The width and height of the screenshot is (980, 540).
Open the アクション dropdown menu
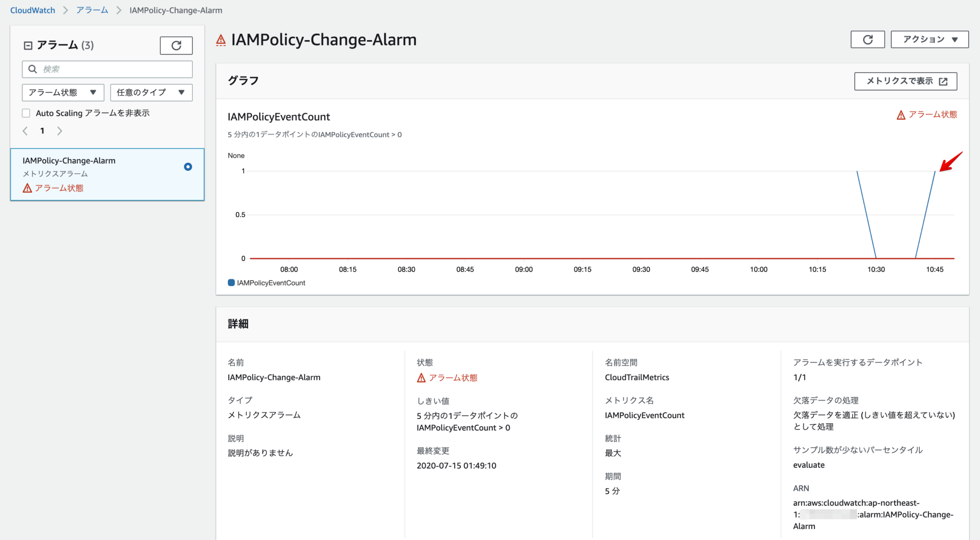pos(929,39)
